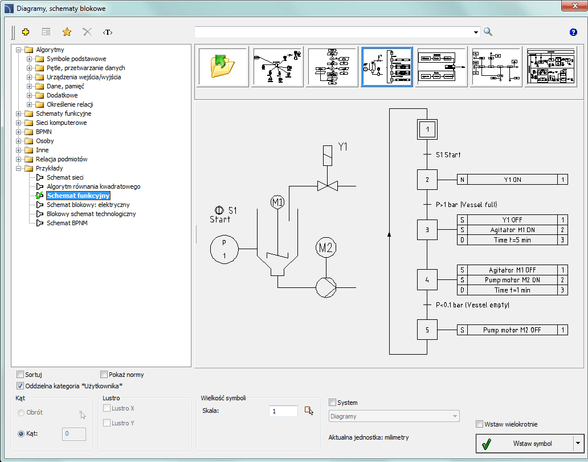The width and height of the screenshot is (588, 462).
Task: Open the blue help question mark icon
Action: click(x=573, y=32)
